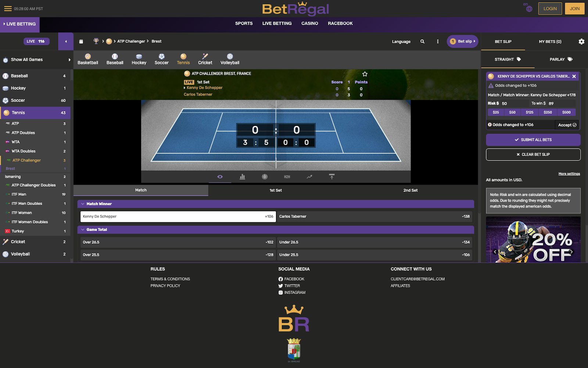
Task: Collapse the Match Winner section
Action: coord(83,204)
